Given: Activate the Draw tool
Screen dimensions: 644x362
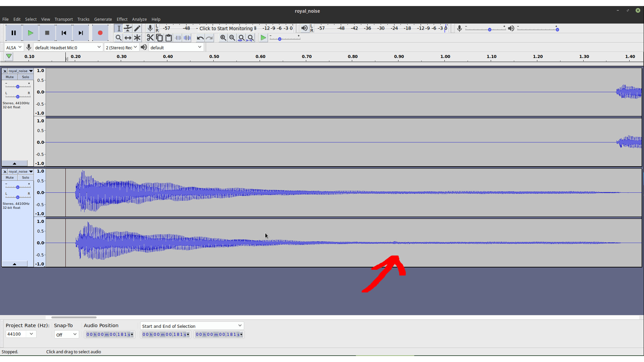Looking at the screenshot, I should [x=137, y=28].
